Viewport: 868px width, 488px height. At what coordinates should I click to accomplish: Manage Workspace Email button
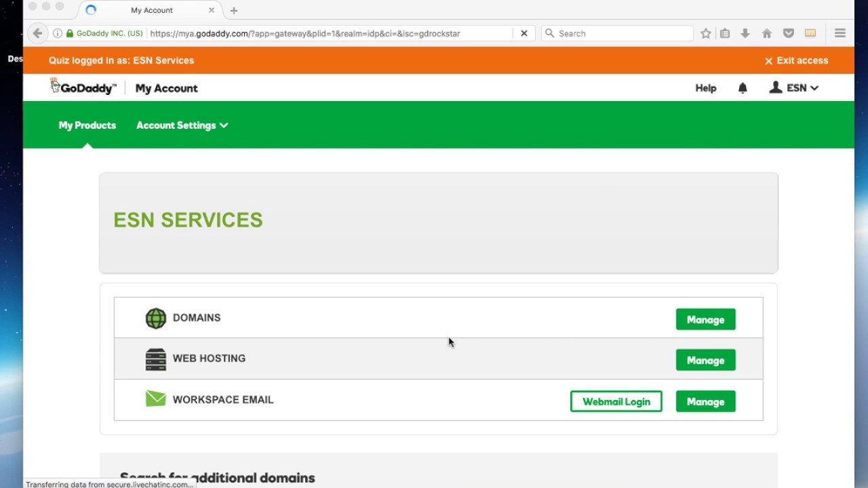[706, 402]
